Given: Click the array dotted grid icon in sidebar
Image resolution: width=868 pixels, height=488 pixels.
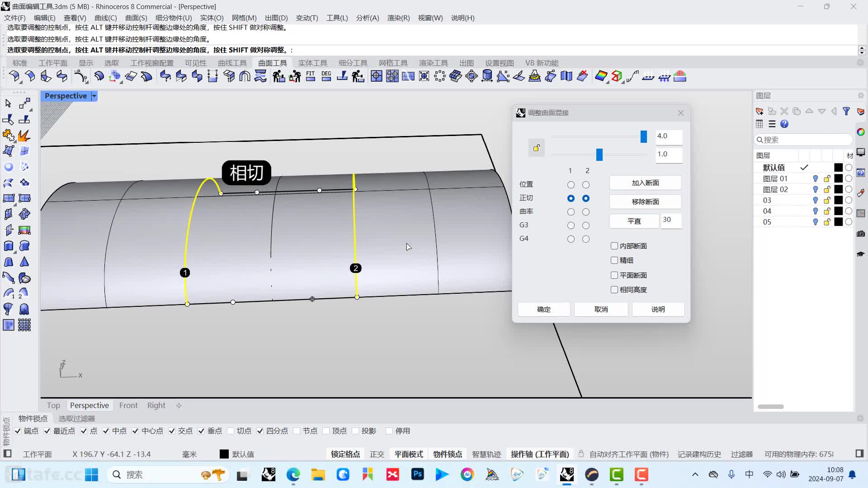Looking at the screenshot, I should (24, 325).
